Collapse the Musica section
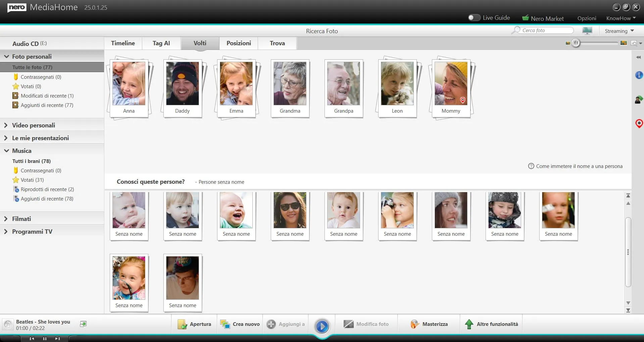 6,151
